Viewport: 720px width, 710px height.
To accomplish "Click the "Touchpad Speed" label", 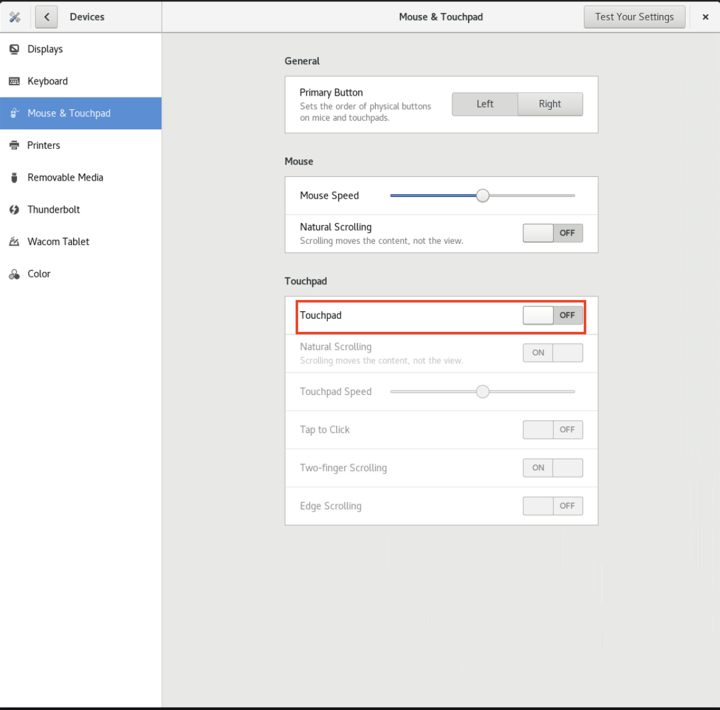I will (x=336, y=392).
